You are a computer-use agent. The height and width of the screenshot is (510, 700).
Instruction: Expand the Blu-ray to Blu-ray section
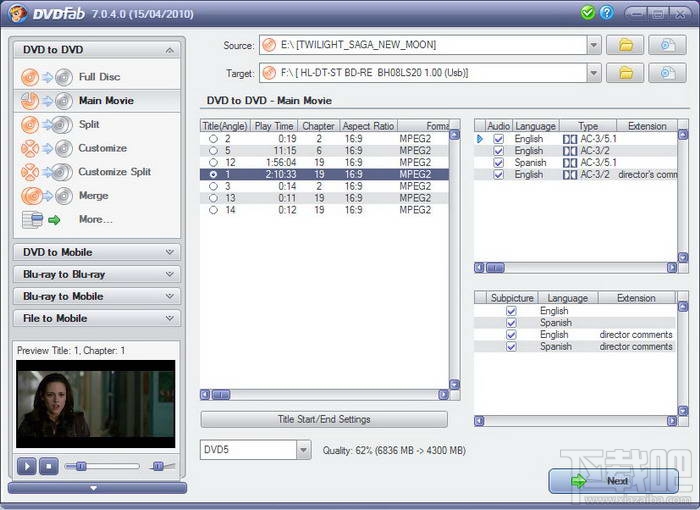170,274
